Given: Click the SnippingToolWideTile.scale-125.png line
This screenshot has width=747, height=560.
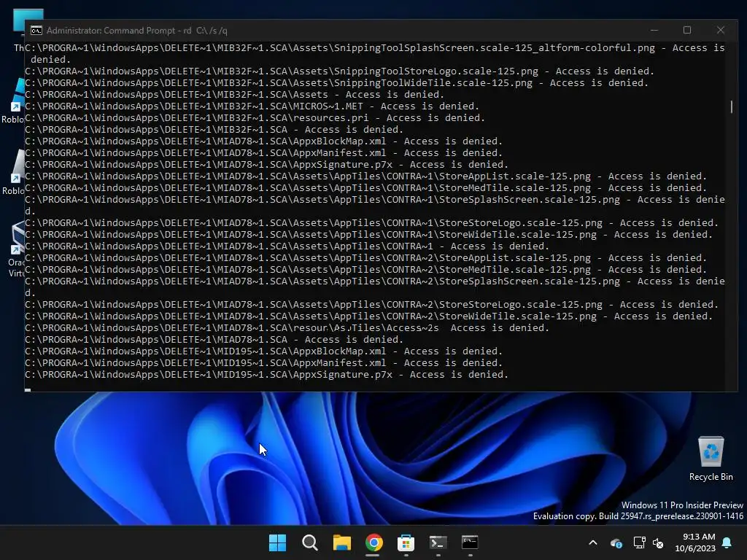Looking at the screenshot, I should point(337,83).
